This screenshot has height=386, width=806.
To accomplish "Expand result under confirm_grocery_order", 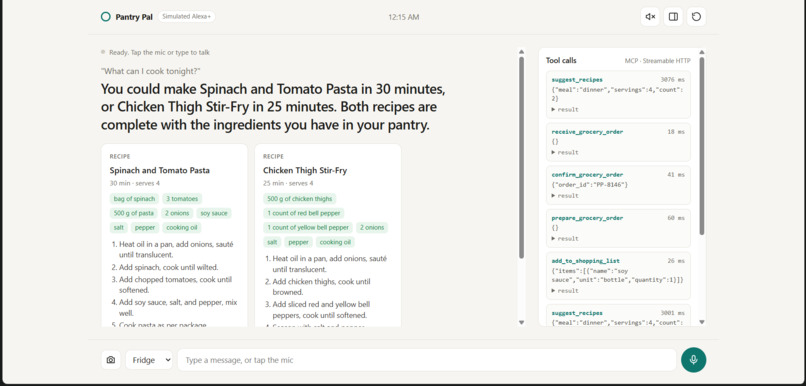I will point(565,196).
